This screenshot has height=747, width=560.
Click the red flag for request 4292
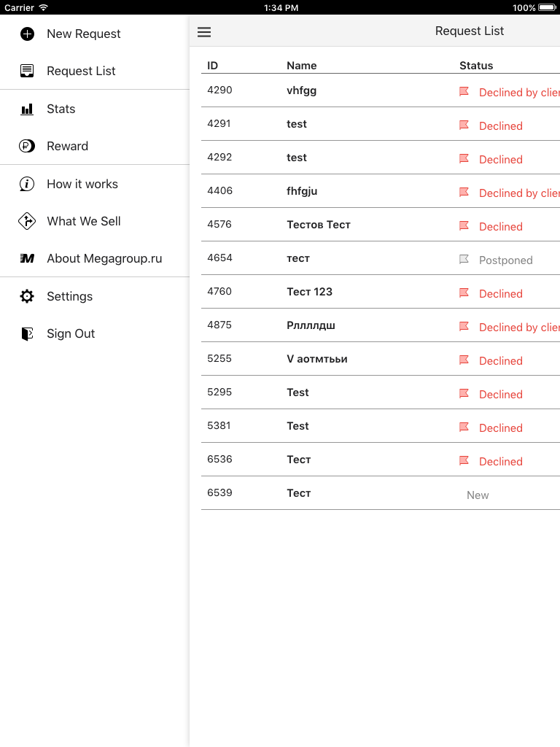click(x=464, y=158)
